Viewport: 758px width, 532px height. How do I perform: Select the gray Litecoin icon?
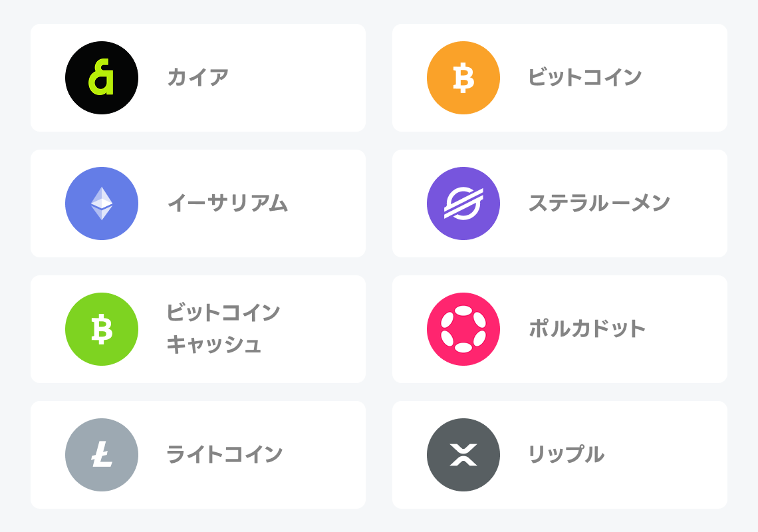(101, 455)
